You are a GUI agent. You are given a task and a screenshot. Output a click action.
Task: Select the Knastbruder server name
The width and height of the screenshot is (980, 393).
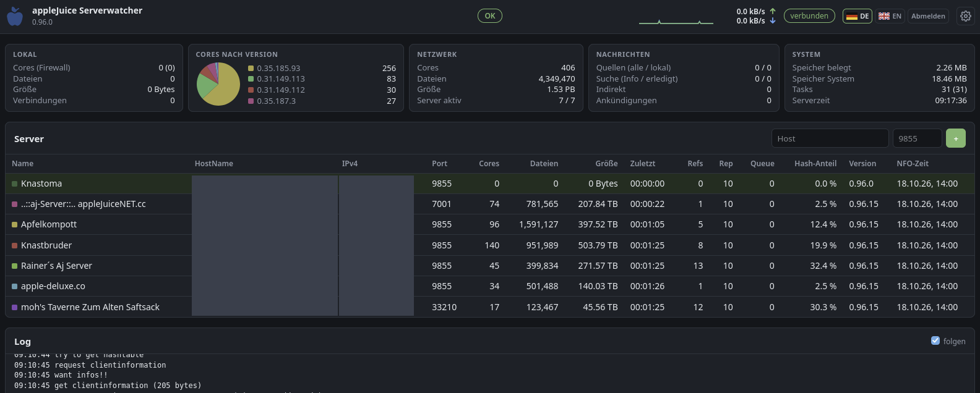(46, 245)
